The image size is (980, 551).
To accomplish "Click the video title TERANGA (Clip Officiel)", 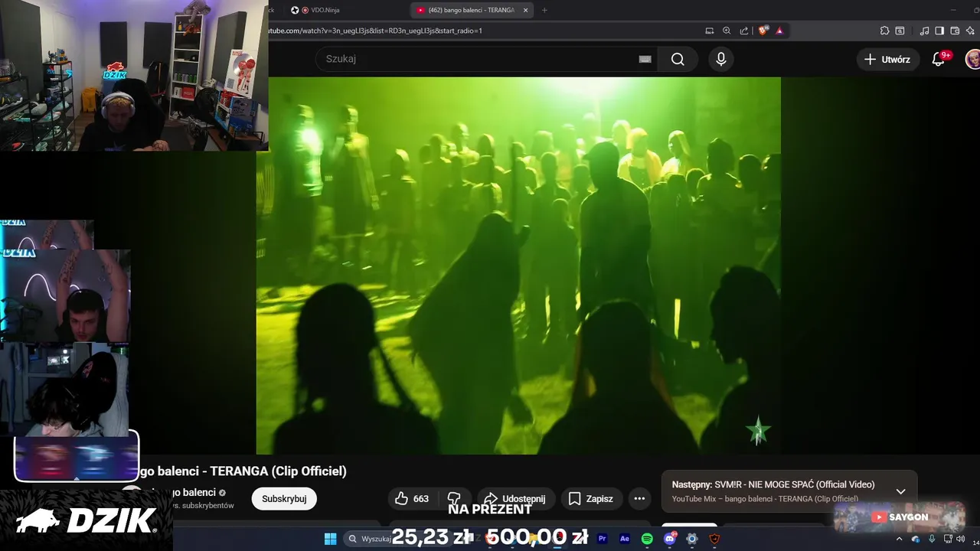I will coord(278,471).
